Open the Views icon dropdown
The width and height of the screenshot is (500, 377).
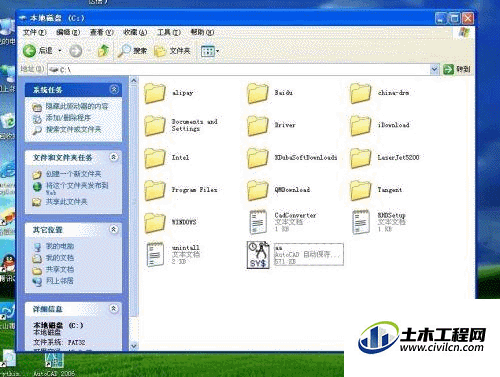coord(210,51)
